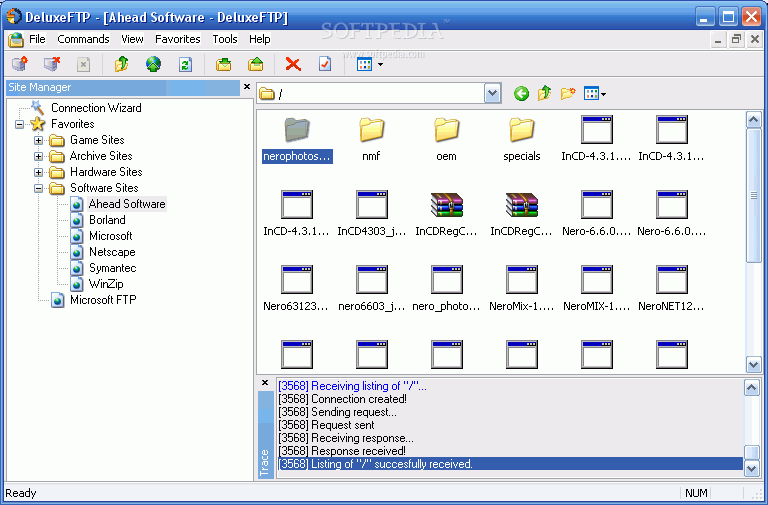Select the Borland site entry

pyautogui.click(x=107, y=220)
